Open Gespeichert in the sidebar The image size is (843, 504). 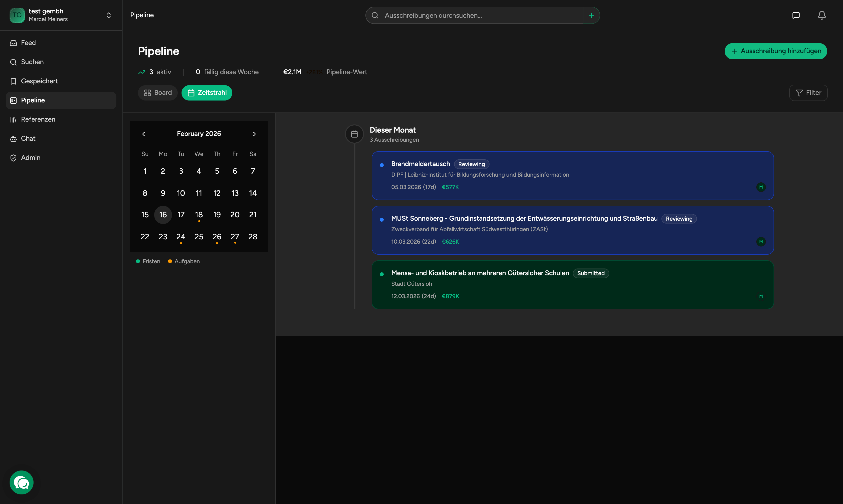[39, 81]
